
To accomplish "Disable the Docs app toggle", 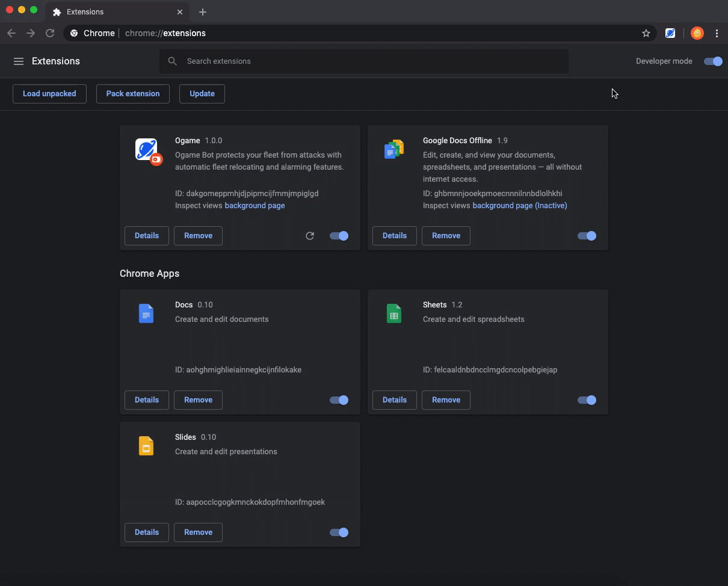I will (x=339, y=400).
